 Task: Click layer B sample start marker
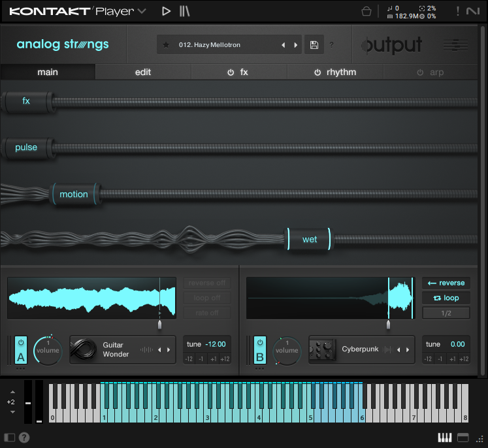coord(388,324)
